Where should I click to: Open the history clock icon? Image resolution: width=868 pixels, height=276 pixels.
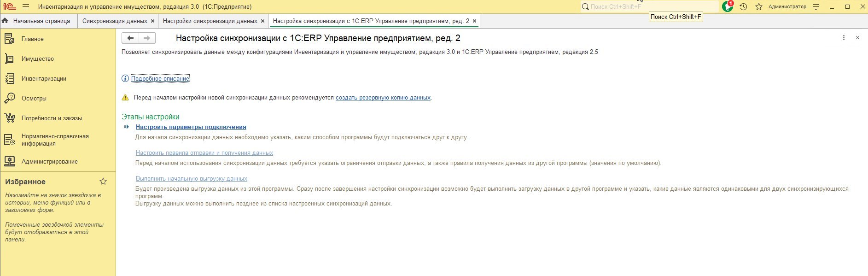click(743, 7)
